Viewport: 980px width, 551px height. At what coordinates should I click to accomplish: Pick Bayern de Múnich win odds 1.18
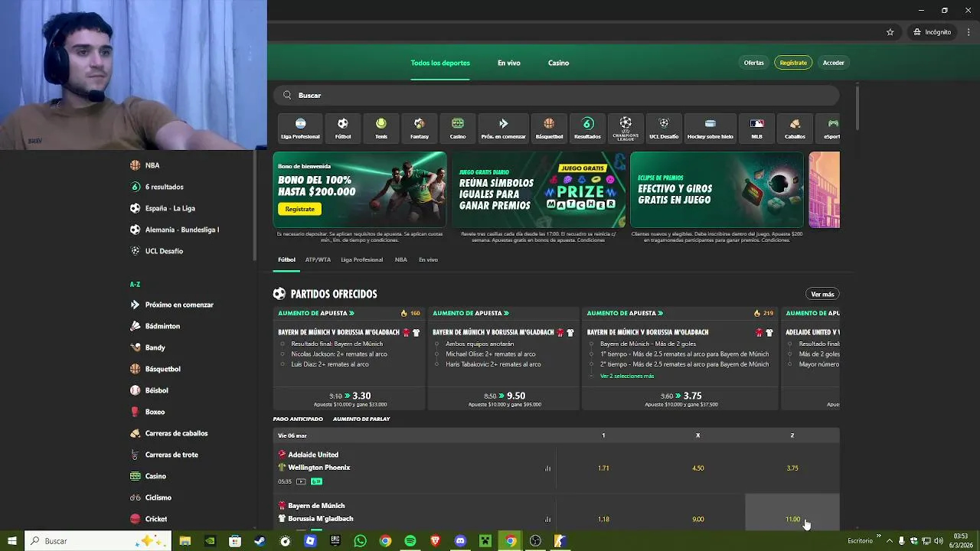(x=603, y=520)
